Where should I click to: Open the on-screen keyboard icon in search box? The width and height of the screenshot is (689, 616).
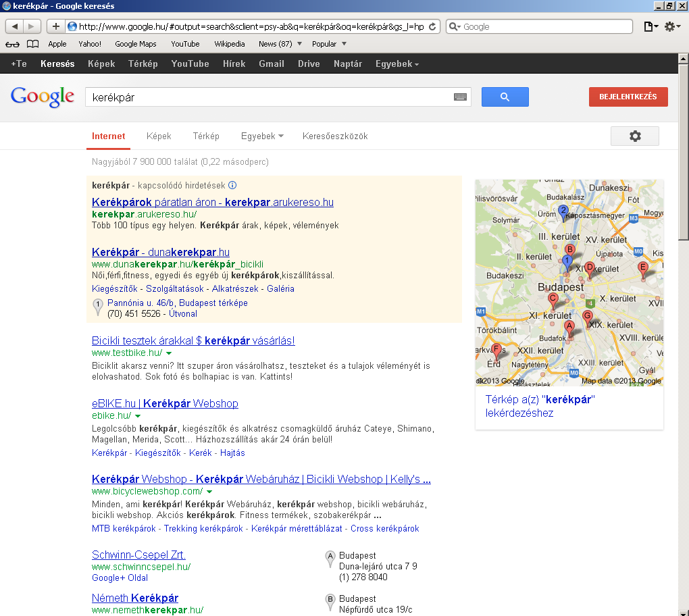coord(460,97)
